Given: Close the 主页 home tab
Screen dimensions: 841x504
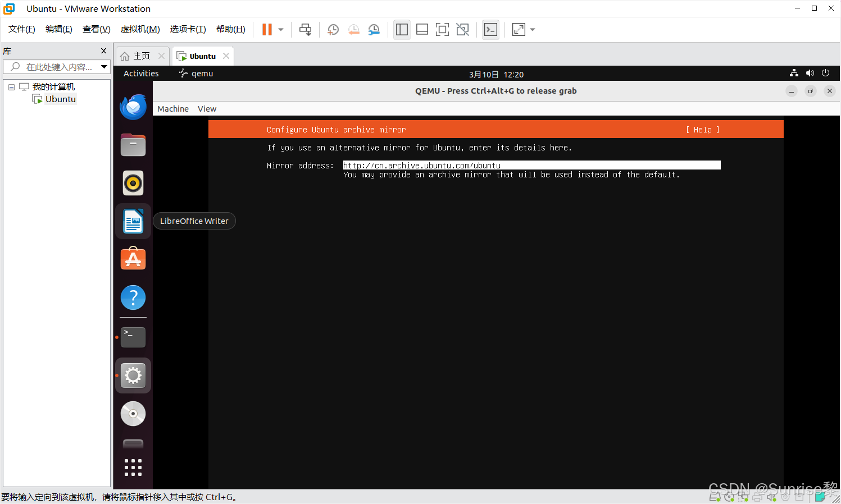Looking at the screenshot, I should 161,56.
